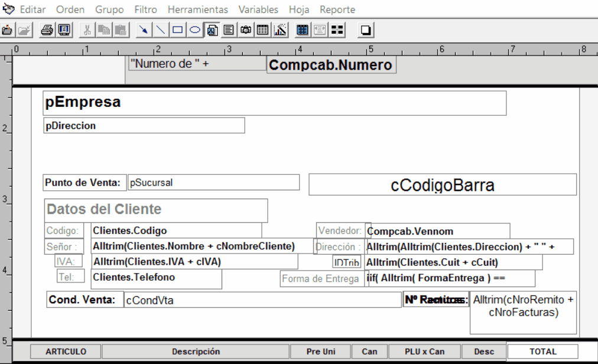Image resolution: width=598 pixels, height=364 pixels.
Task: Select the Punto de Venta: label
Action: click(x=84, y=183)
